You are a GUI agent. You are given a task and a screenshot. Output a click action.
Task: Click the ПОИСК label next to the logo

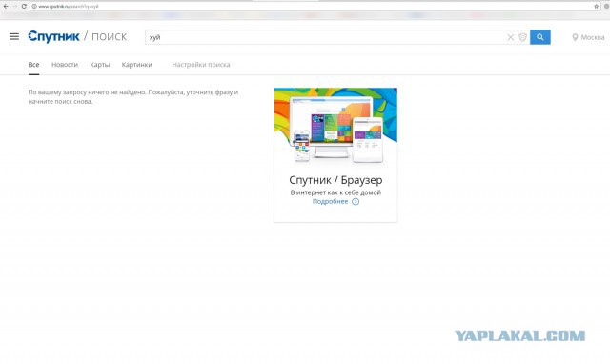[109, 37]
